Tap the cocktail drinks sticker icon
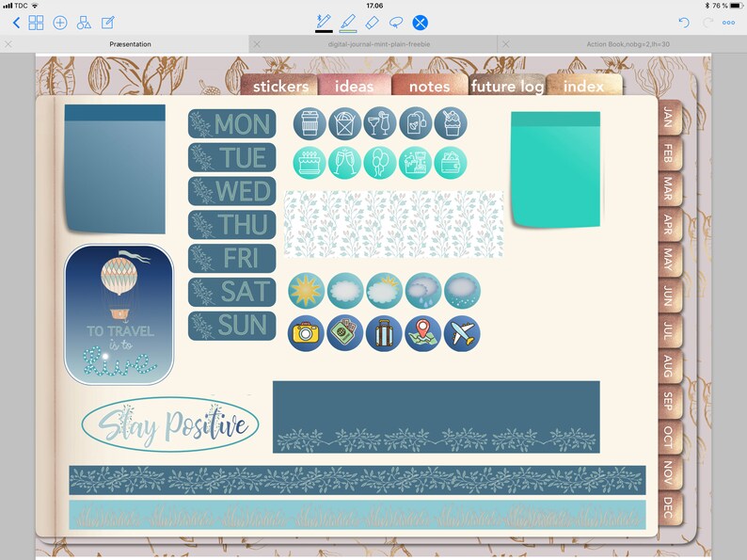Image resolution: width=747 pixels, height=560 pixels. [x=380, y=123]
